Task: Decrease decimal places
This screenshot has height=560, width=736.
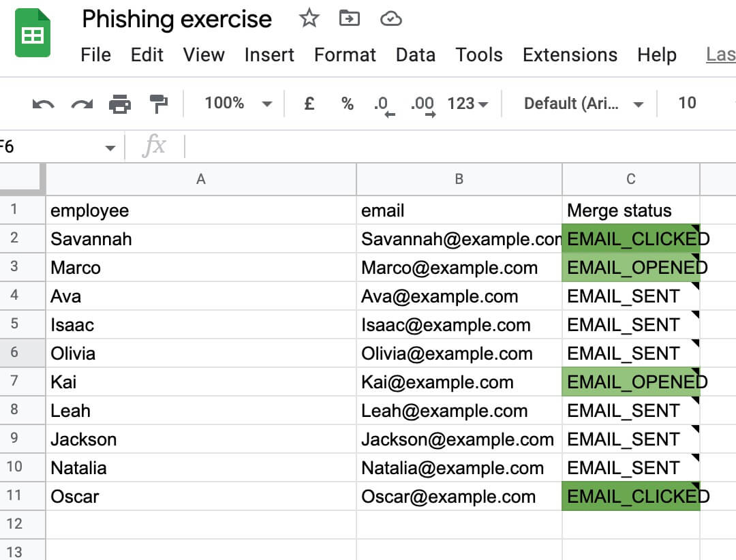Action: coord(384,105)
